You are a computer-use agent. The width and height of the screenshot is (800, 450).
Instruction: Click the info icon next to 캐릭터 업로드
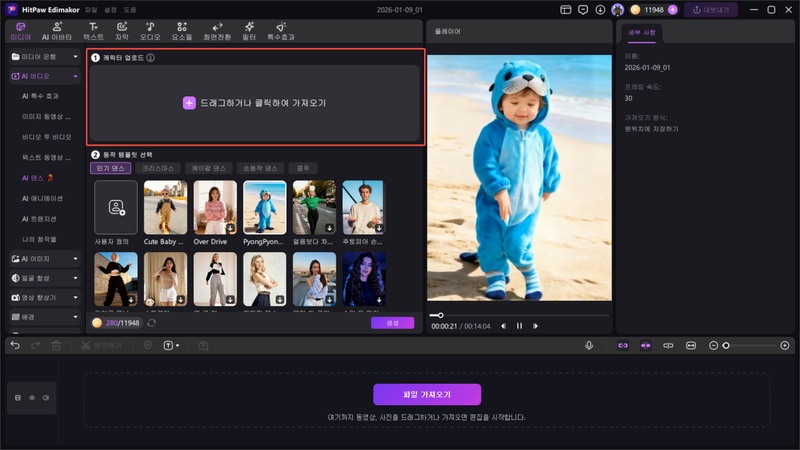coord(151,58)
